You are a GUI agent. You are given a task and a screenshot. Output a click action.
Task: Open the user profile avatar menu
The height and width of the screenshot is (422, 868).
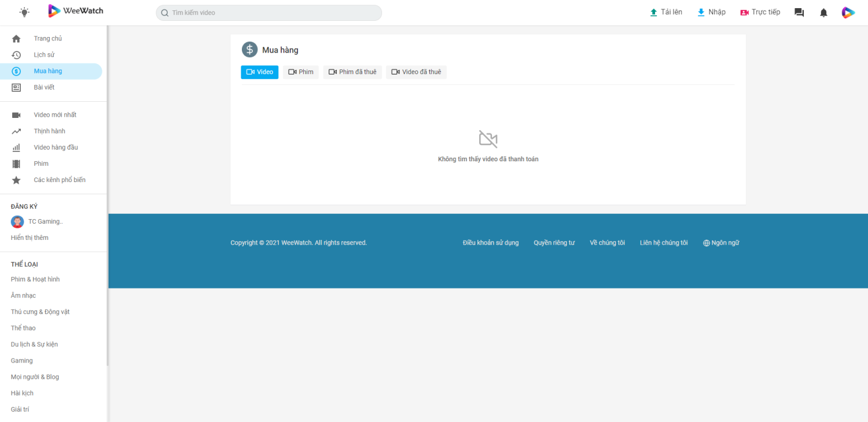click(x=848, y=13)
